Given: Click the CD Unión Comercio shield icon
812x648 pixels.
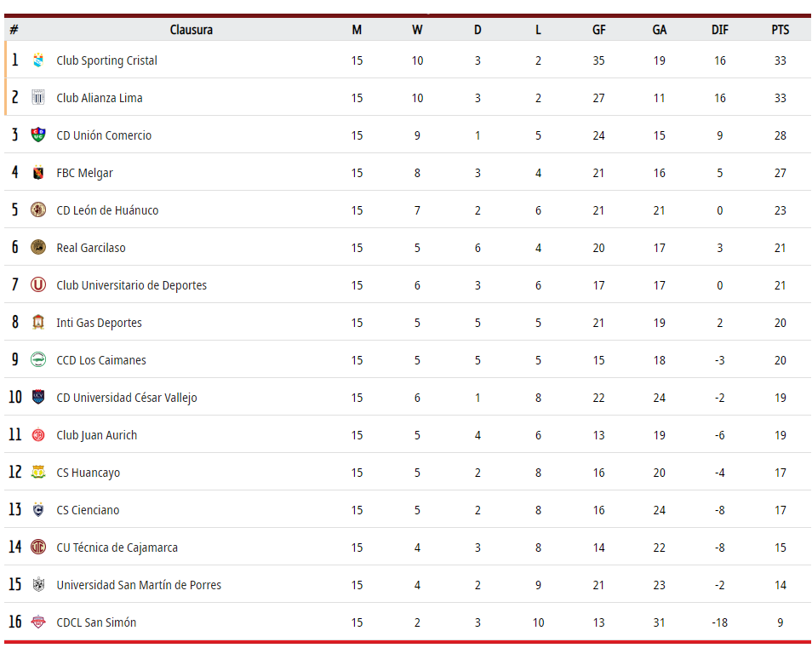Looking at the screenshot, I should tap(38, 135).
